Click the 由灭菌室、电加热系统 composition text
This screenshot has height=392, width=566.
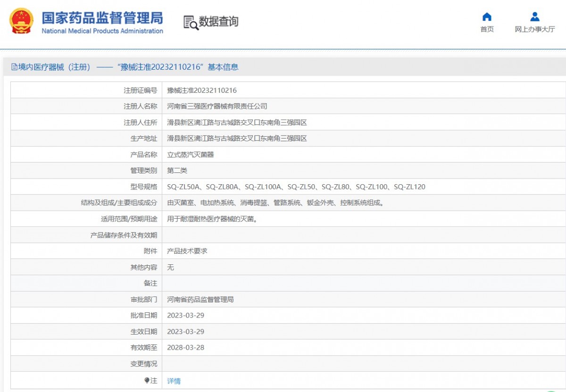coord(276,203)
